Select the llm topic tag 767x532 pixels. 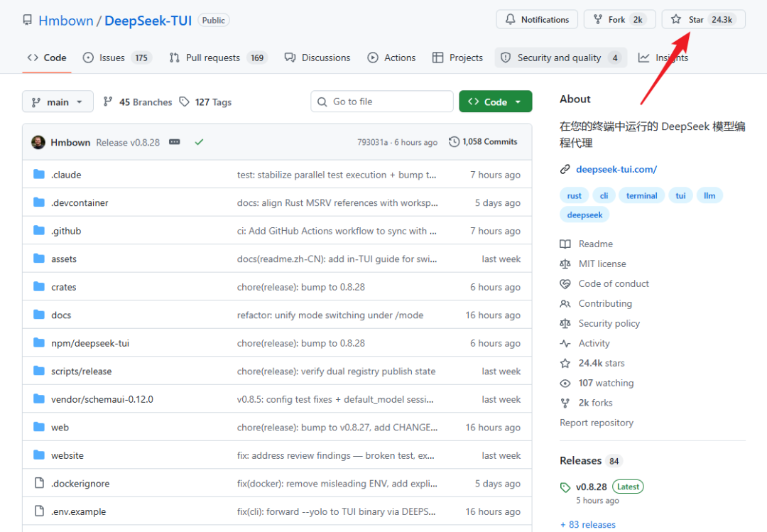(709, 196)
